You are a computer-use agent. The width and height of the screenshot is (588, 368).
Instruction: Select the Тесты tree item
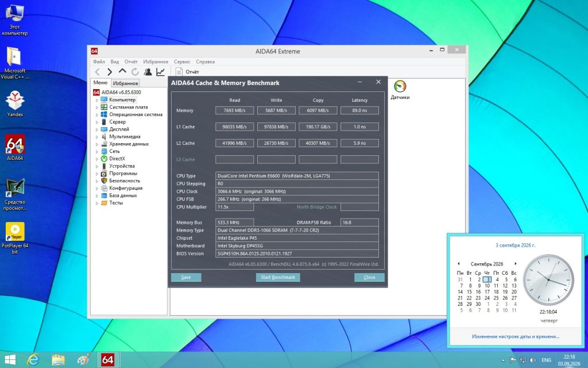pos(116,203)
